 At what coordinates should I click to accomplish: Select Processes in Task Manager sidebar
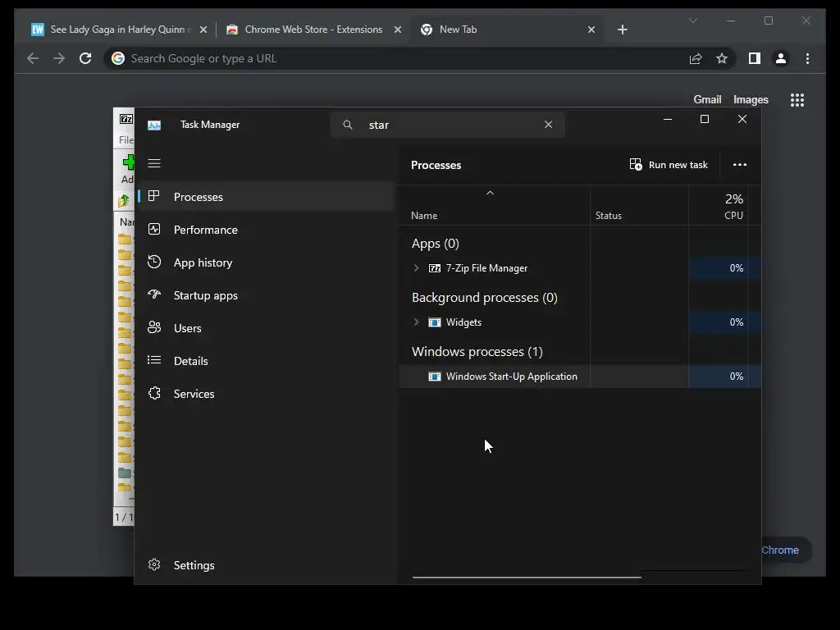coord(267,197)
